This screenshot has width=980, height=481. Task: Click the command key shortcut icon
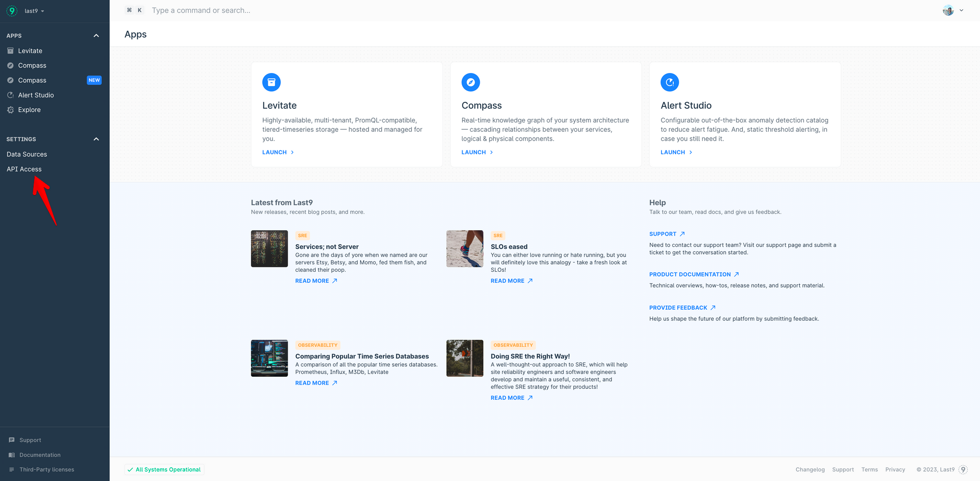tap(129, 10)
